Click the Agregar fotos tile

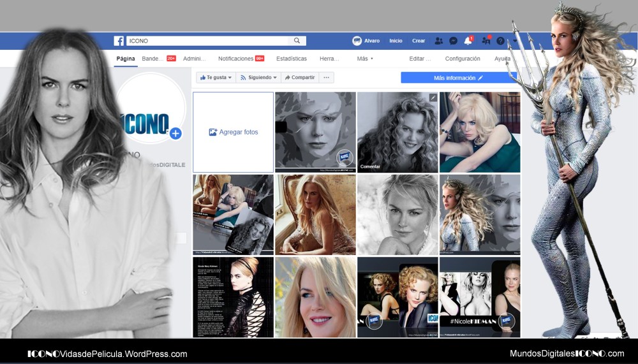coord(233,132)
